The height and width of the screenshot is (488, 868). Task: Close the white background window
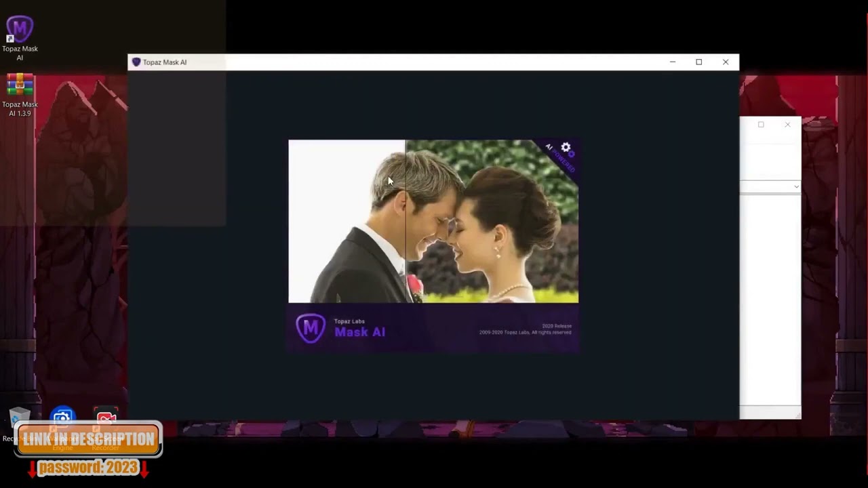[787, 125]
